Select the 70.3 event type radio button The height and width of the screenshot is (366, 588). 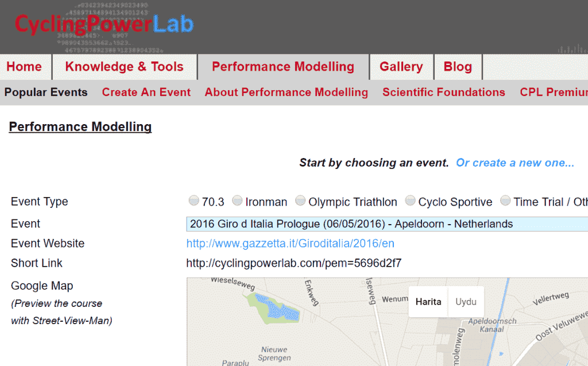click(194, 201)
